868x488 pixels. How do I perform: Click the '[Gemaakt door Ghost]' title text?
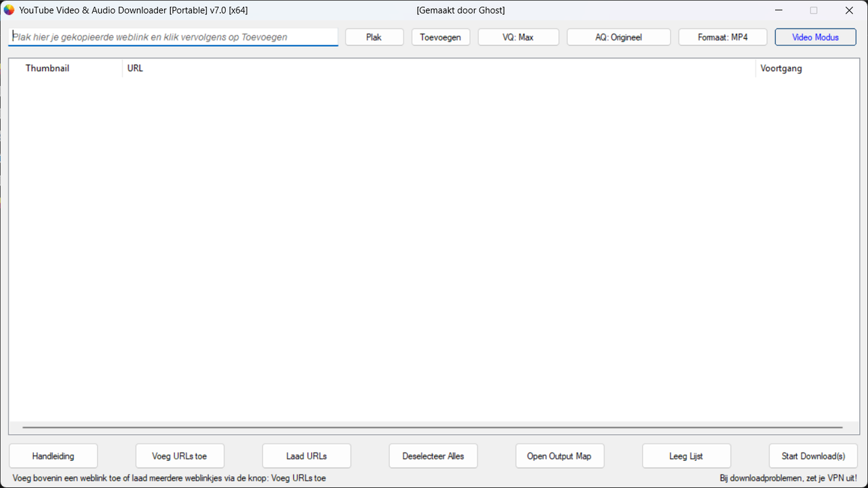[x=460, y=10]
